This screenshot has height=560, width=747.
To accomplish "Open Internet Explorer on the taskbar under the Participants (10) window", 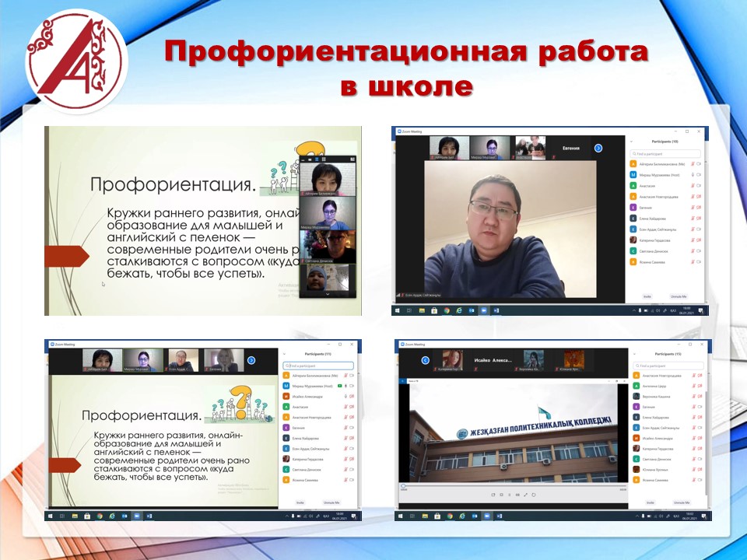I will tap(459, 310).
